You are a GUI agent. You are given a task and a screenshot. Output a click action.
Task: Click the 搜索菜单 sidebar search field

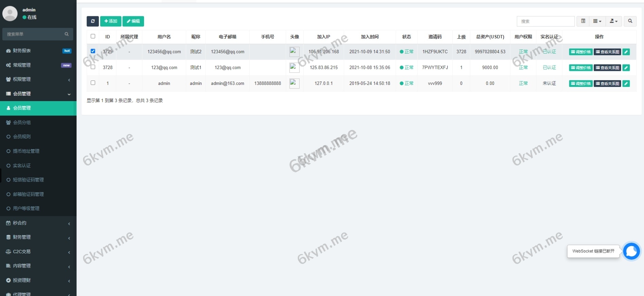click(38, 34)
